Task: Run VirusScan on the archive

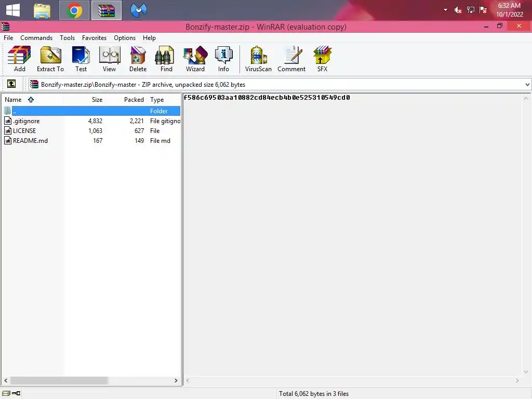Action: tap(258, 59)
